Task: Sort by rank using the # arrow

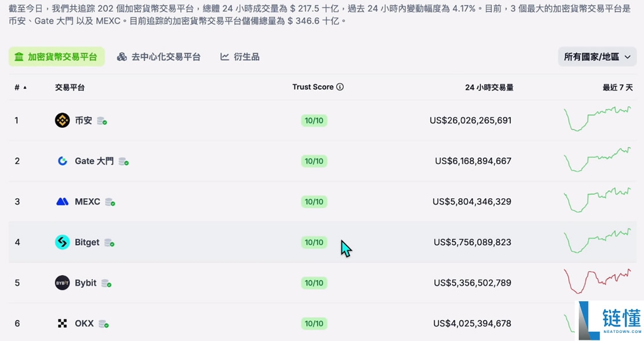Action: (x=25, y=87)
